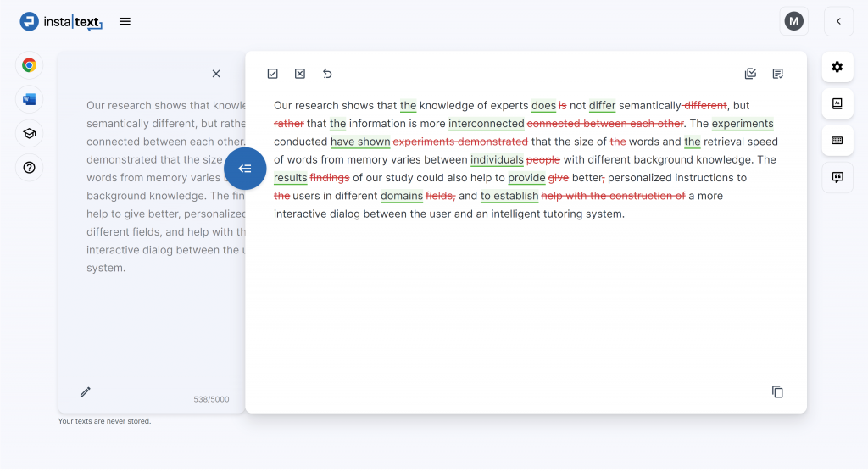Collapse the right sidebar with chevron
This screenshot has height=472, width=868.
(838, 21)
